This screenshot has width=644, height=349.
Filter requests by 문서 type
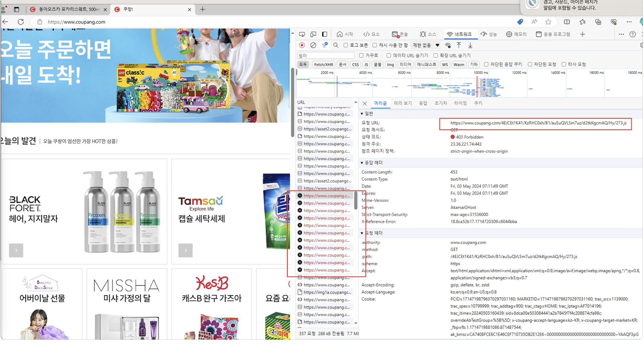coord(343,65)
